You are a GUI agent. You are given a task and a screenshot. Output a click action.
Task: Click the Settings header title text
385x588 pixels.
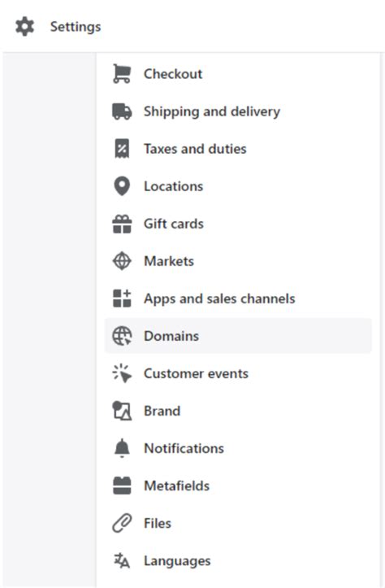(76, 27)
